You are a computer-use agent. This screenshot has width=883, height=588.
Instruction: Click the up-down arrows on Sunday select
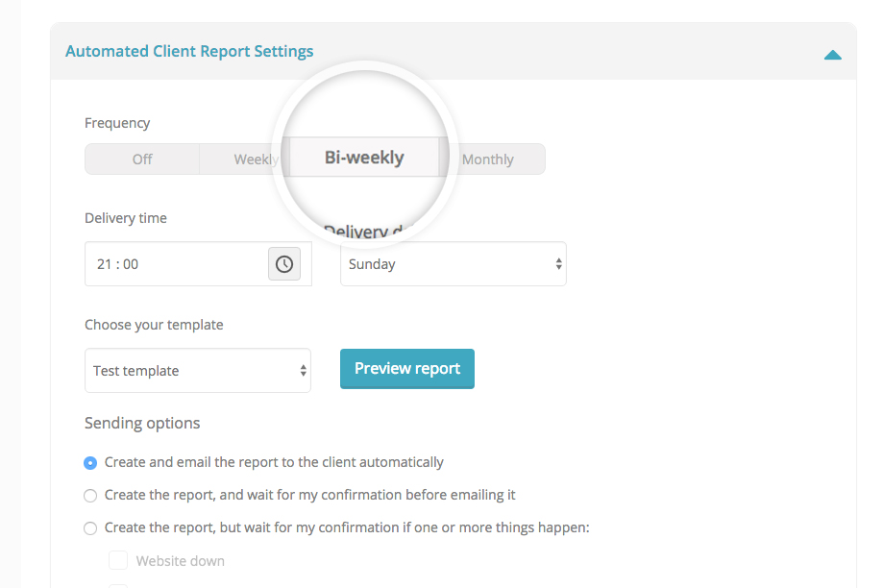click(558, 264)
